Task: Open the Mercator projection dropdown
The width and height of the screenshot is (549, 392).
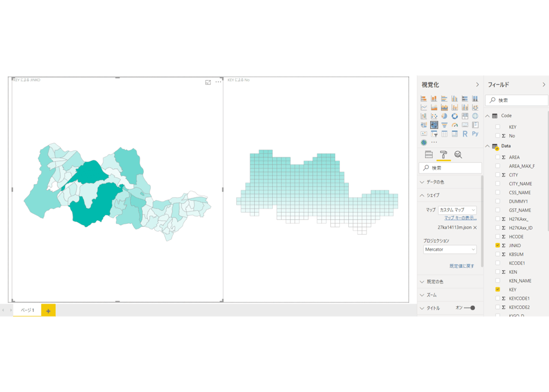Action: pos(450,249)
